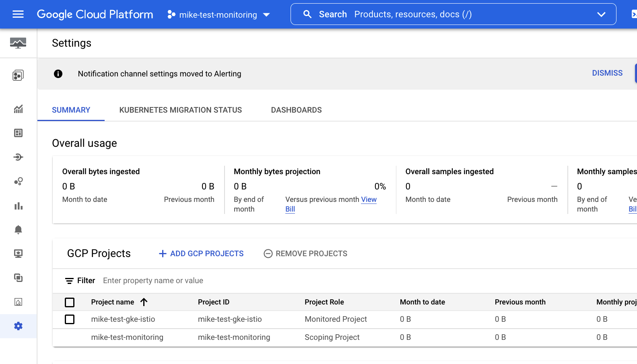Open the line-chart trend sidebar icon
The image size is (637, 364).
[18, 109]
